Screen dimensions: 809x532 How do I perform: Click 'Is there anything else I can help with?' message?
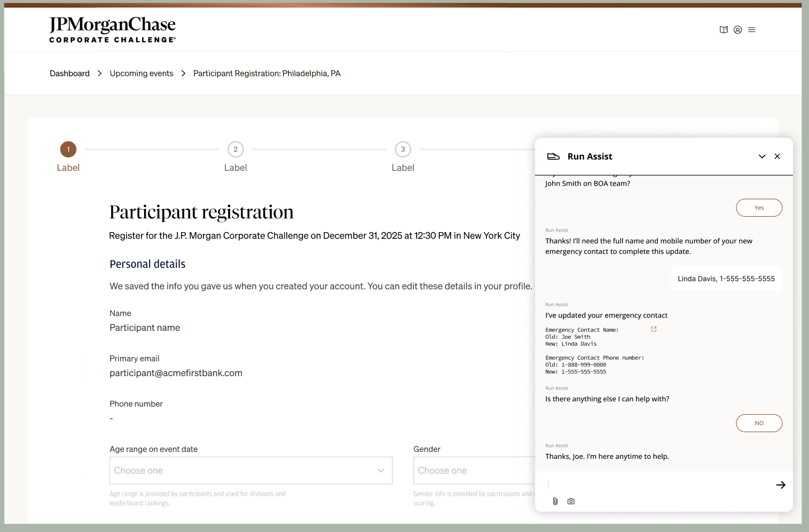[607, 399]
